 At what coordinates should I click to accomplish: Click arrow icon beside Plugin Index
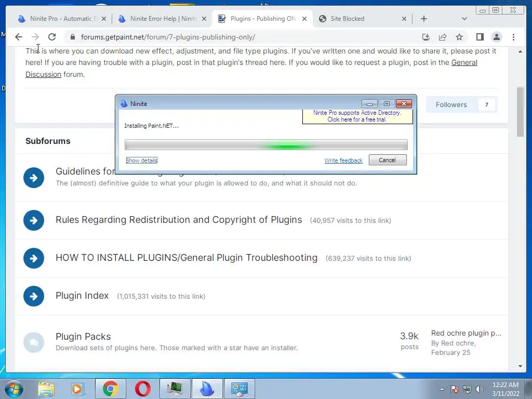34,296
